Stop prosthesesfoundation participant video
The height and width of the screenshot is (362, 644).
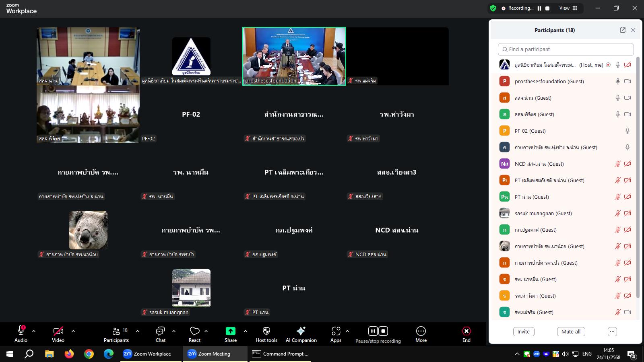point(627,81)
